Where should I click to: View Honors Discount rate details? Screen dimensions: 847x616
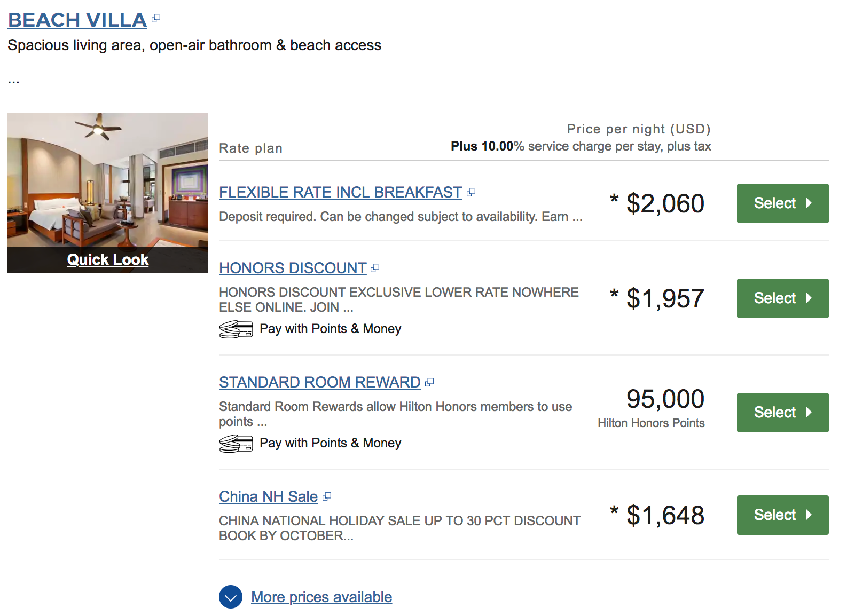(x=293, y=268)
